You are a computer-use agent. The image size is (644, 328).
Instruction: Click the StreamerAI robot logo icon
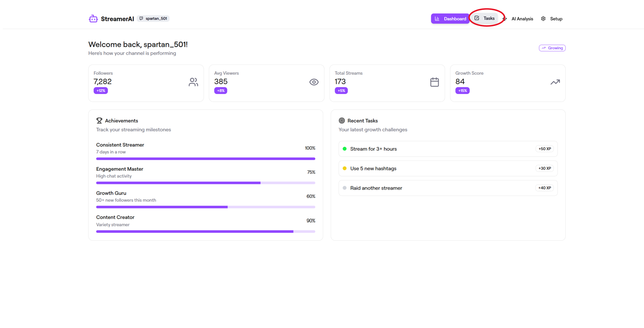tap(93, 18)
